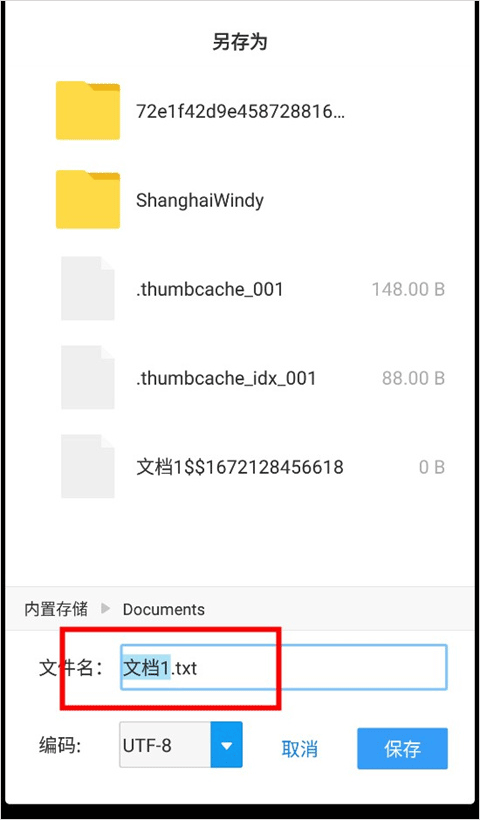Image resolution: width=480 pixels, height=820 pixels.
Task: Go to 内置存储 in breadcrumb path
Action: pyautogui.click(x=56, y=609)
